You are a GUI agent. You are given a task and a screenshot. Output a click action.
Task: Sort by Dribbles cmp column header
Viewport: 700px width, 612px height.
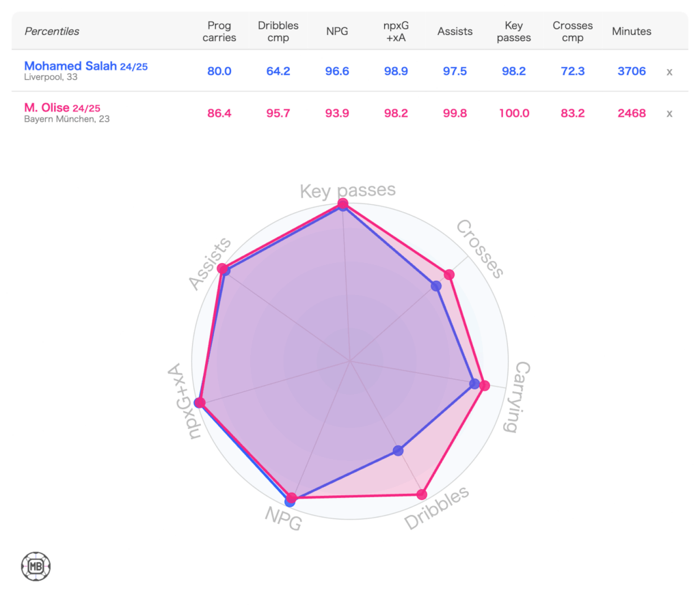pyautogui.click(x=278, y=31)
